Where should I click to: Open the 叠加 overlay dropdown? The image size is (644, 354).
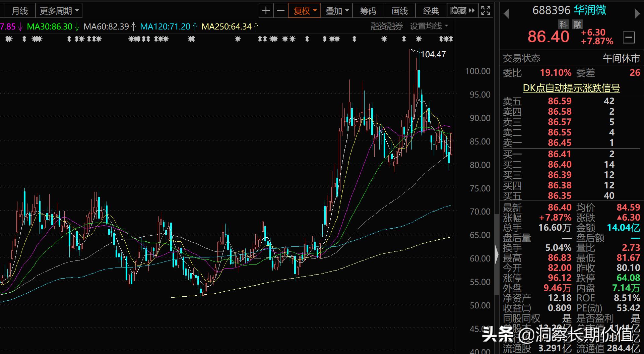[336, 10]
